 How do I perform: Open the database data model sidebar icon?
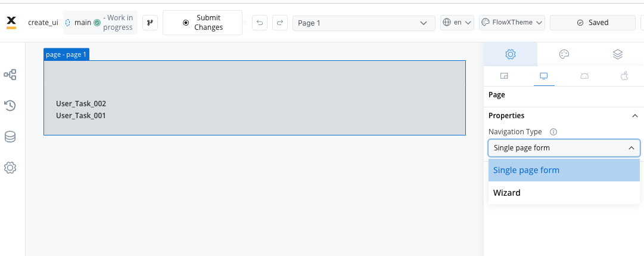pos(10,137)
